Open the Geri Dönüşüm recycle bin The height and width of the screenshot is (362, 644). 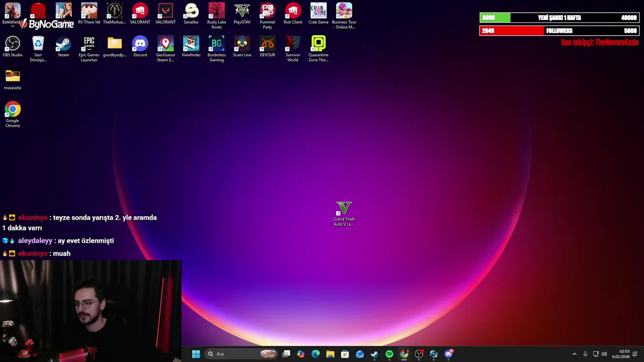pos(38,49)
